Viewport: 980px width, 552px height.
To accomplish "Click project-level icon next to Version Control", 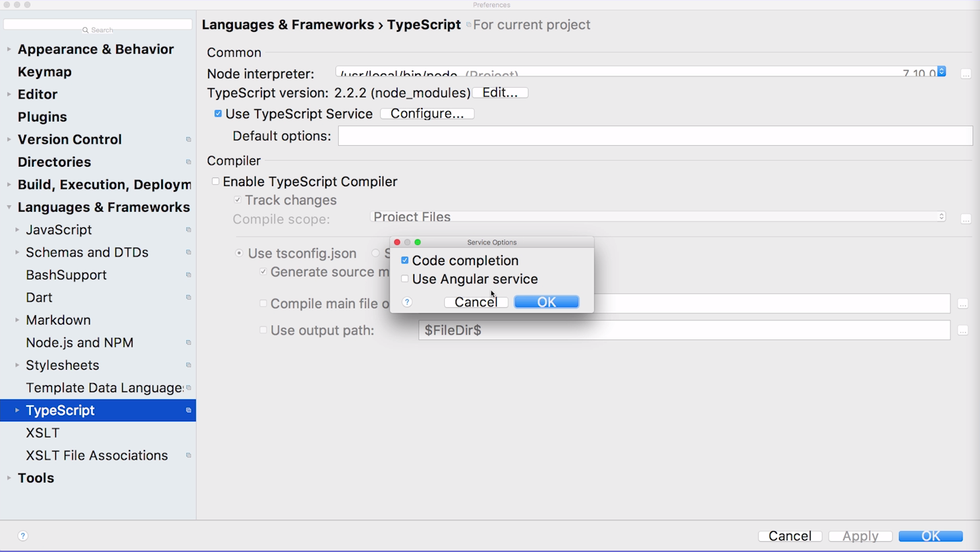I will pyautogui.click(x=188, y=140).
